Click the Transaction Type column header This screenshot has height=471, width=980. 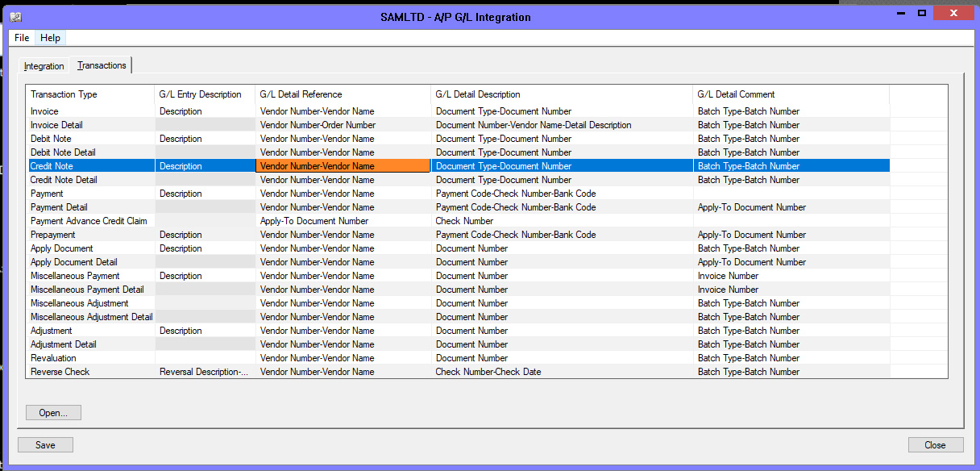(89, 94)
